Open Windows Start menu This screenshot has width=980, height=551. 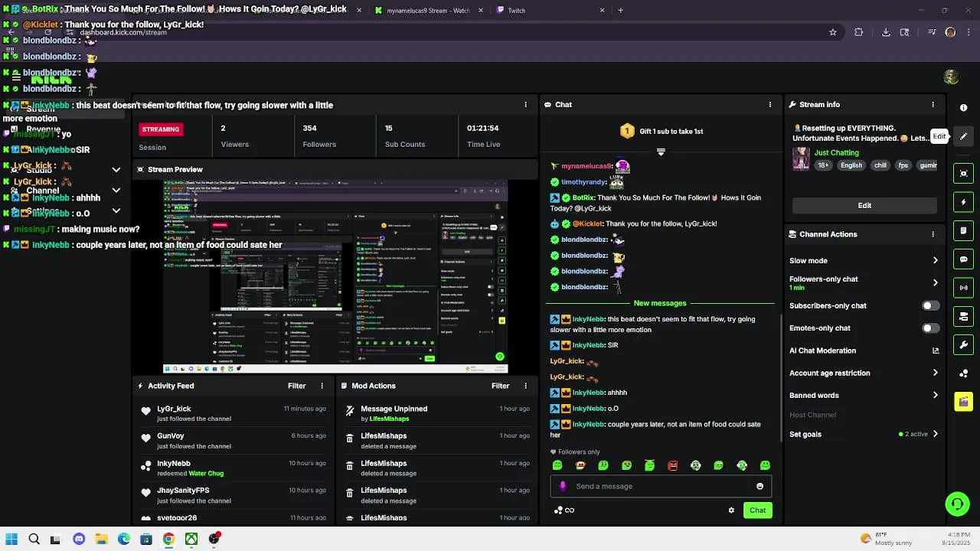(x=11, y=540)
